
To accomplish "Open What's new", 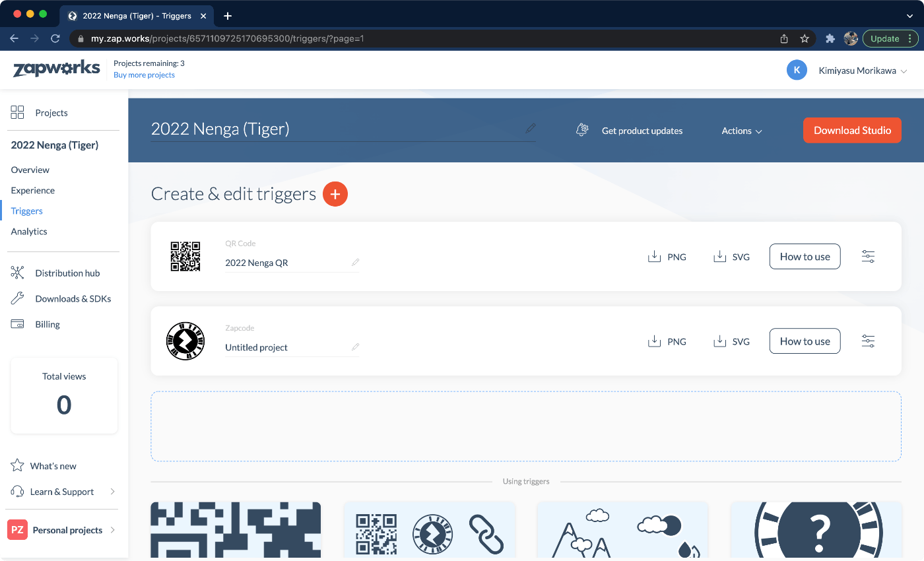I will pos(44,466).
